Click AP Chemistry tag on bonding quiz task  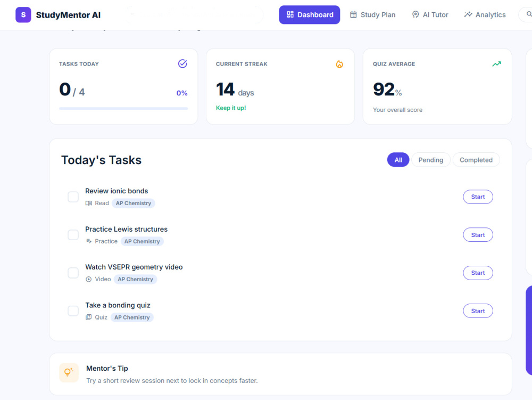click(x=131, y=317)
